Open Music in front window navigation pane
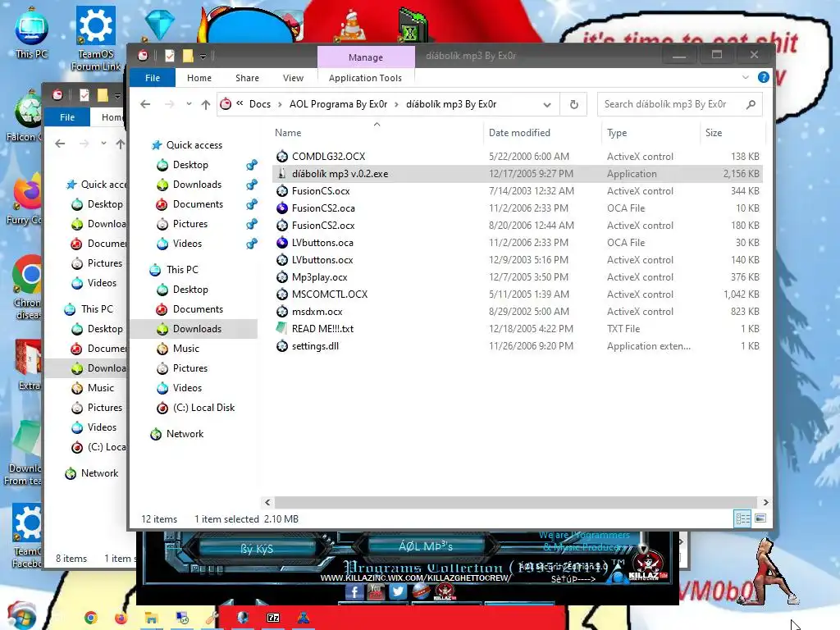 tap(186, 348)
